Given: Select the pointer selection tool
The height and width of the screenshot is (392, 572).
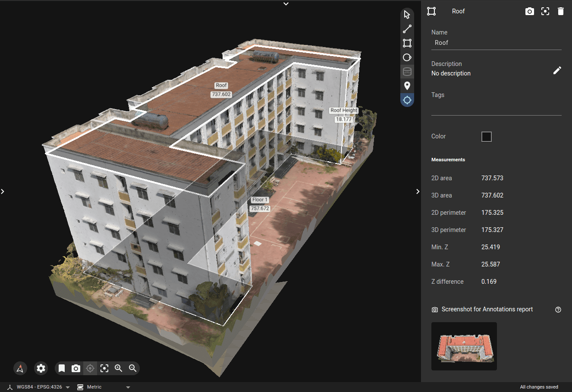Looking at the screenshot, I should pyautogui.click(x=407, y=15).
